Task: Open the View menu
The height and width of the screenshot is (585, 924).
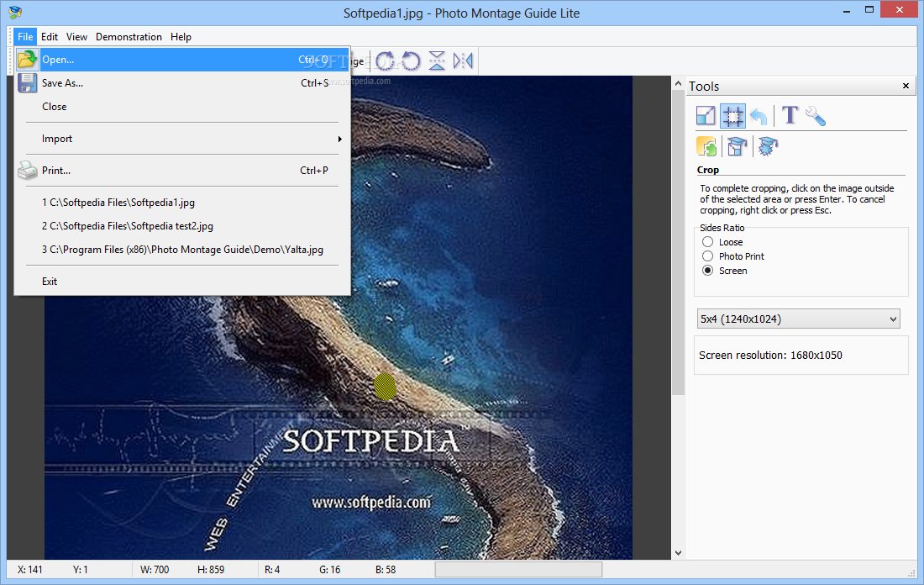Action: 76,37
